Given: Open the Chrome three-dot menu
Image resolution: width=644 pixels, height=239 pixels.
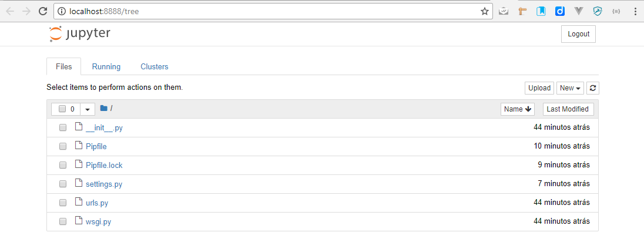Looking at the screenshot, I should pos(635,11).
